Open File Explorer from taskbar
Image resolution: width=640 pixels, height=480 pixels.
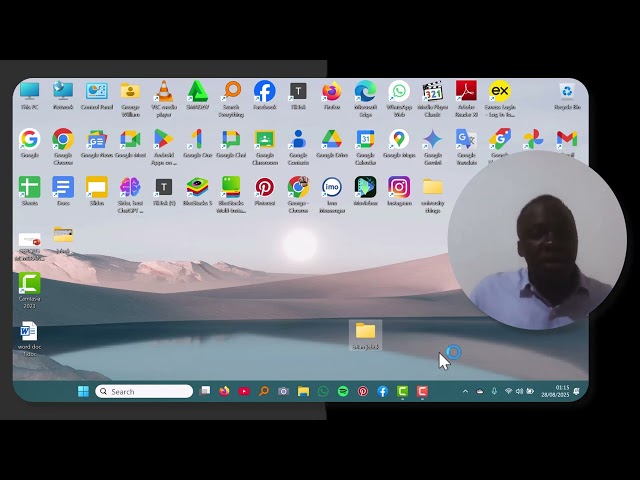(303, 391)
